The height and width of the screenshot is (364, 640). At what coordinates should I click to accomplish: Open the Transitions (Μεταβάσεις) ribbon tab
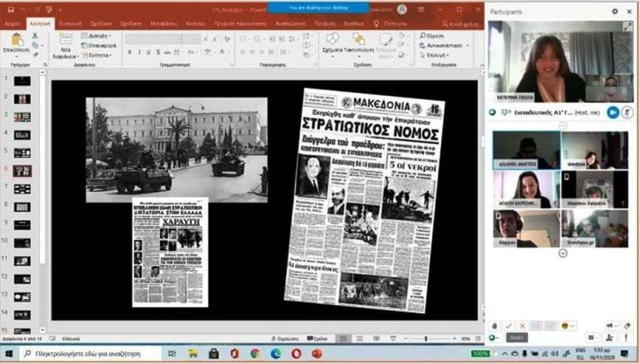point(164,24)
